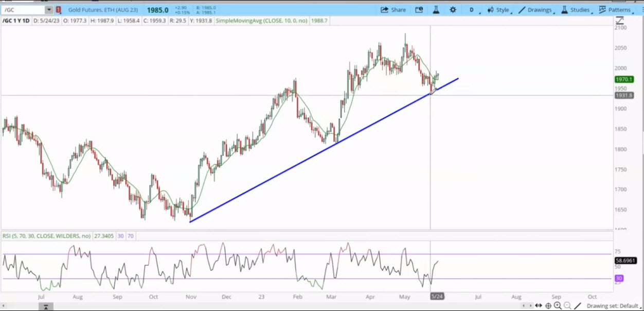Screen dimensions: 644x311
Task: Click the /GC 1 Y 1D chart label
Action: [16, 21]
